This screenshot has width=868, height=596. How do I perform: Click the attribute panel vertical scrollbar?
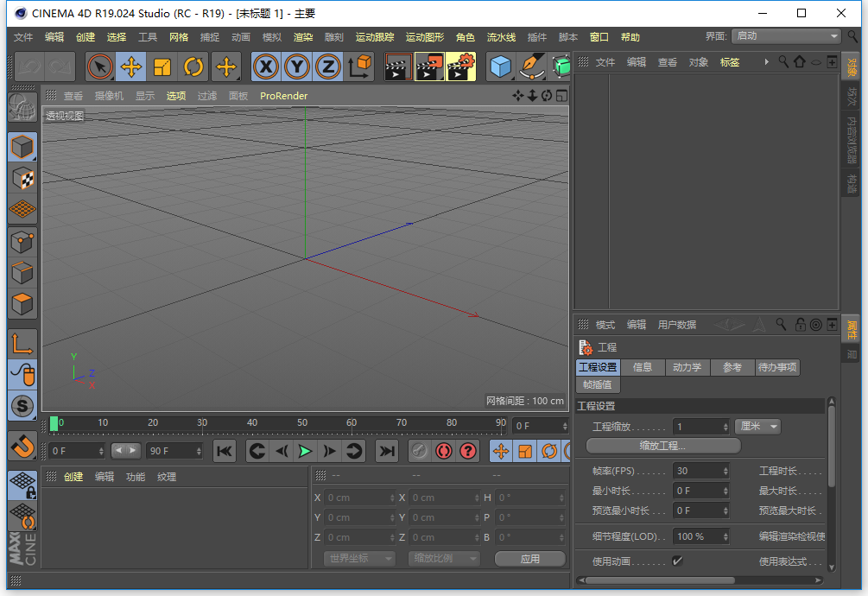[831, 446]
